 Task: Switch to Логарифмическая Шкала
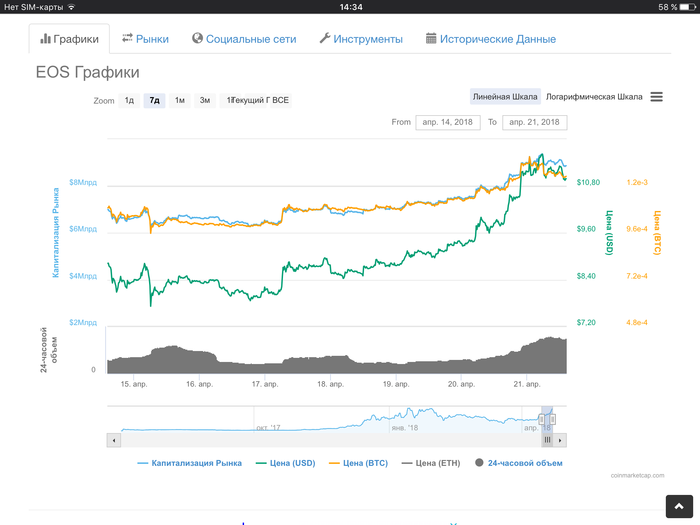594,97
